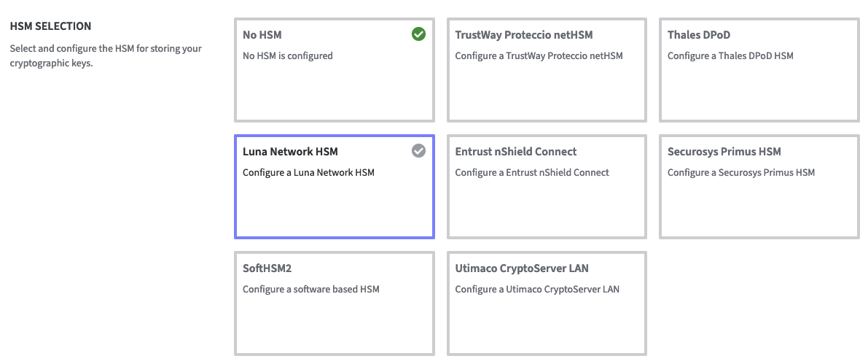Select the No HSM option card title
Image resolution: width=868 pixels, height=364 pixels.
[262, 35]
